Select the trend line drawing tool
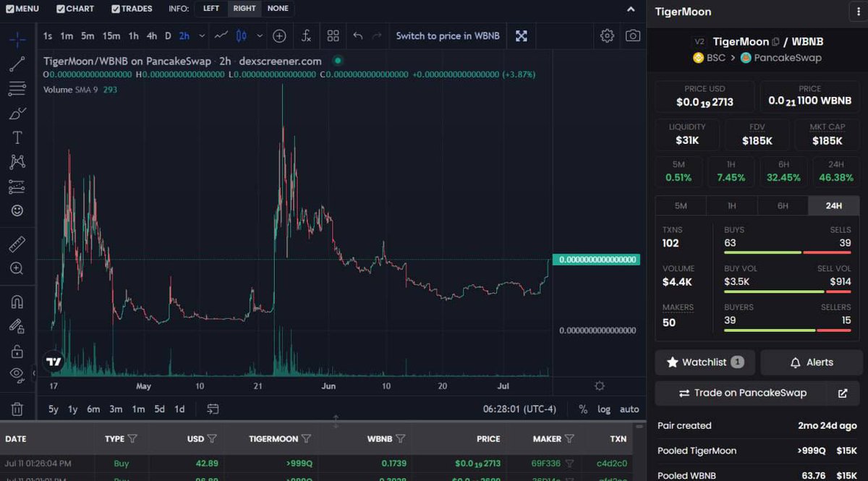This screenshot has width=868, height=481. 17,64
